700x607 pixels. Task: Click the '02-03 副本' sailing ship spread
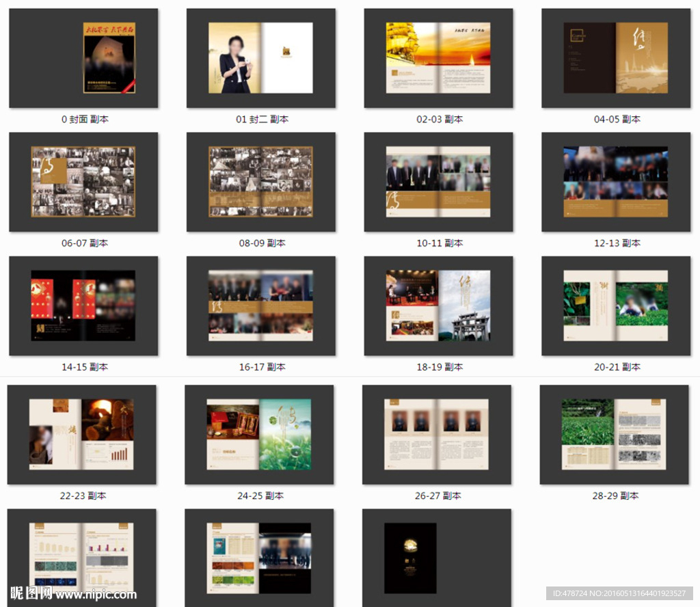pos(438,58)
